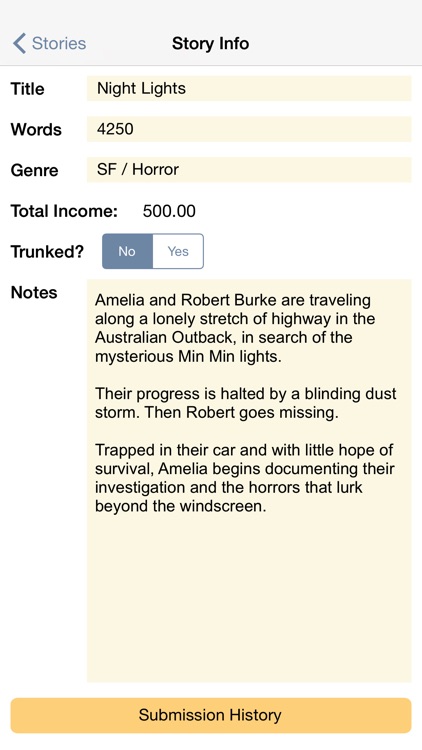Focus the Words field showing 4250
Screen dimensions: 422x750
coord(249,129)
